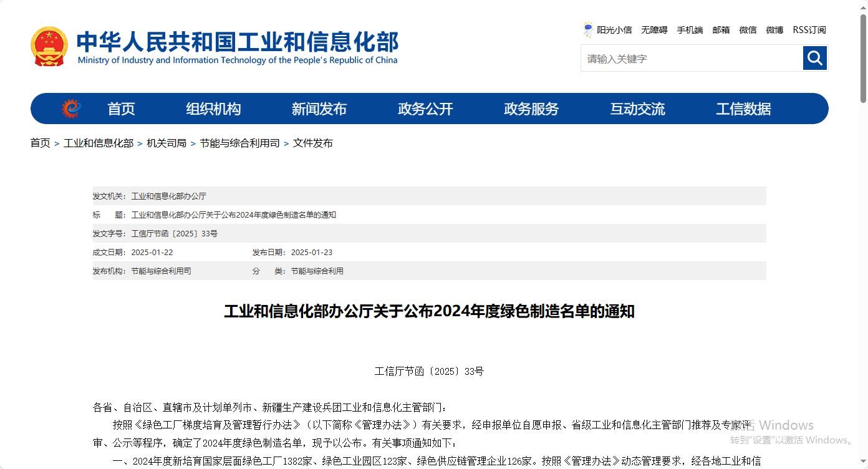868x469 pixels.
Task: Go to 文件发布 breadcrumb link
Action: point(313,143)
